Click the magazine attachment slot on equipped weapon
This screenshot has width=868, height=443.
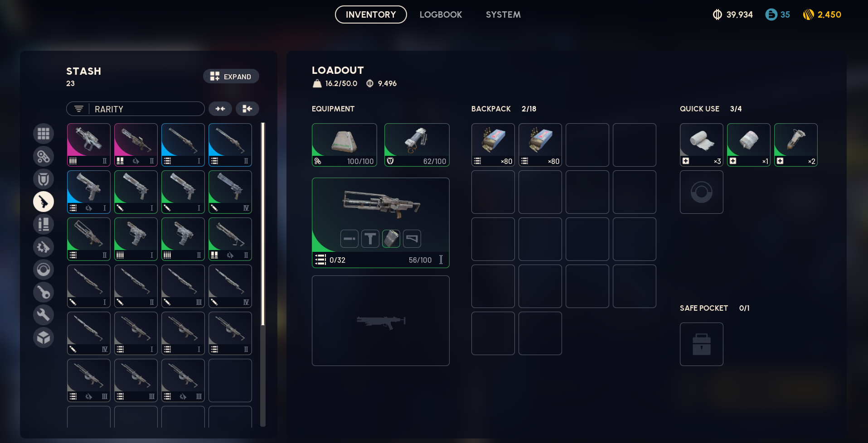click(x=391, y=239)
